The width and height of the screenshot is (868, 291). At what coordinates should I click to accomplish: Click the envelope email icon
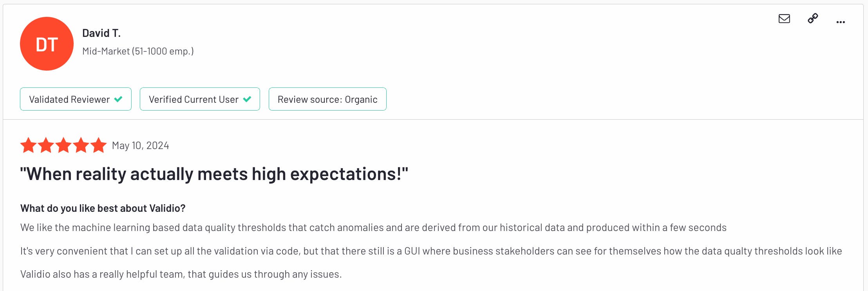point(784,18)
